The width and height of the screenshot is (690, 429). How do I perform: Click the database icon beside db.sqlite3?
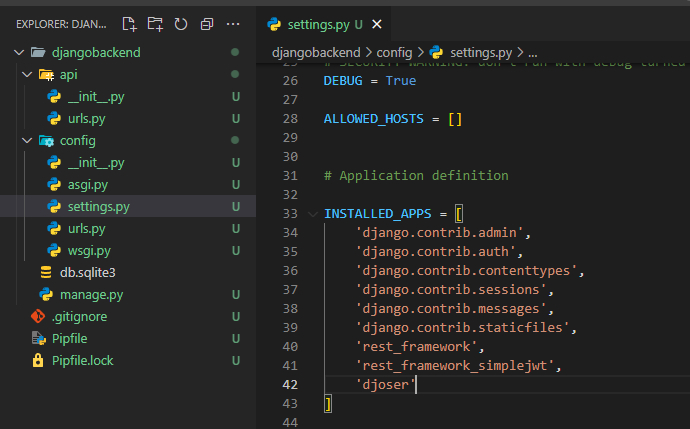(46, 272)
